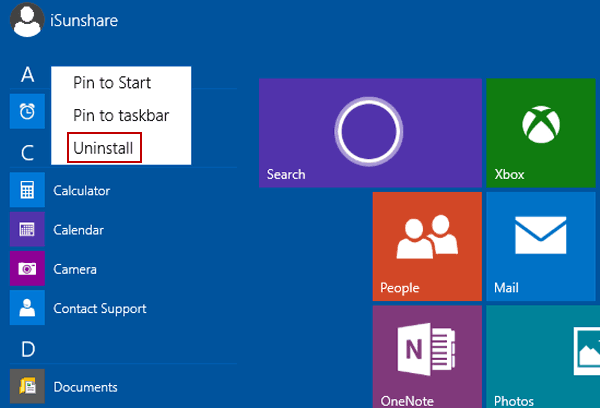Image resolution: width=600 pixels, height=408 pixels.
Task: Click the Documents label in app list
Action: (x=85, y=387)
